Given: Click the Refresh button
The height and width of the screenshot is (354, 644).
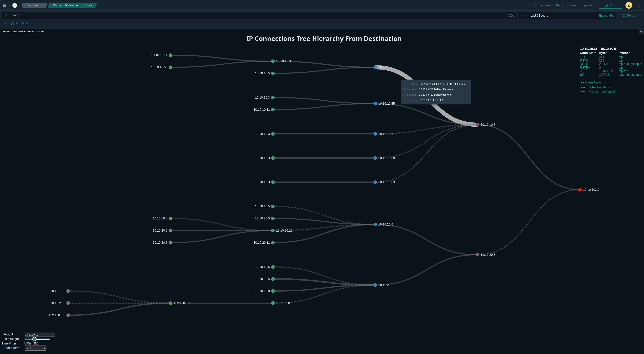Looking at the screenshot, I should click(x=629, y=16).
